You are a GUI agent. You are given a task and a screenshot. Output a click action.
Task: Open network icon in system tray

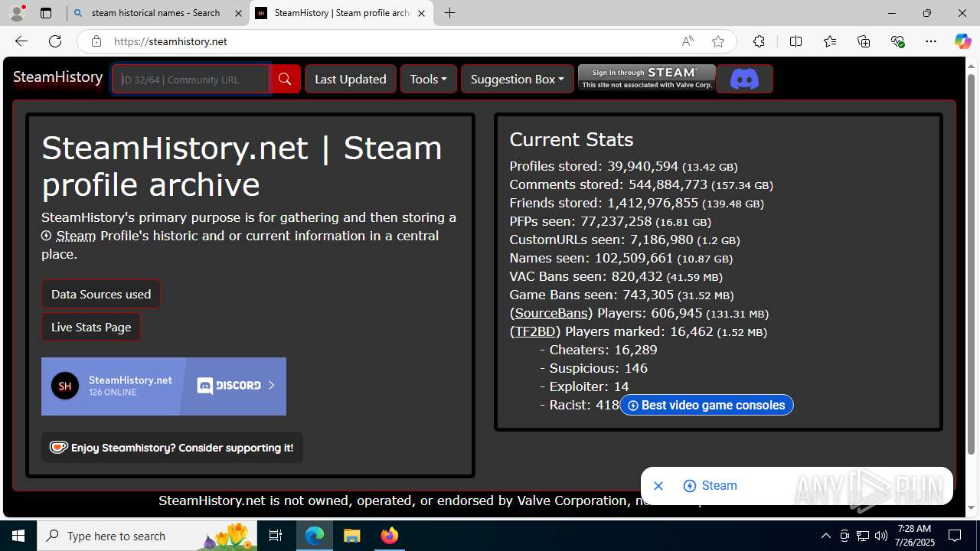point(862,536)
